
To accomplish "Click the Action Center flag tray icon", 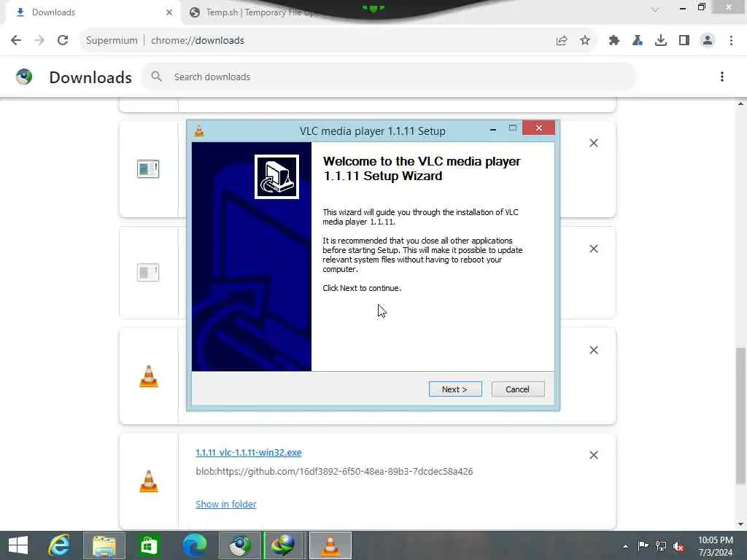I will 643,545.
